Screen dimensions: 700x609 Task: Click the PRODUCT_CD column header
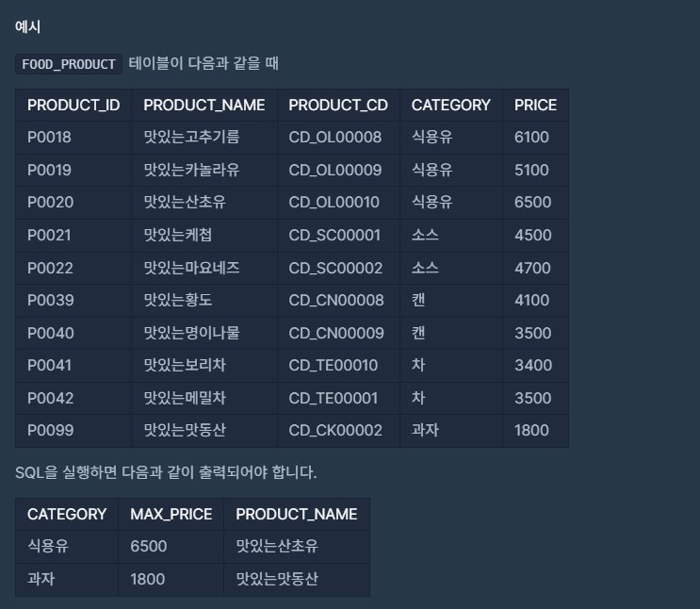pyautogui.click(x=338, y=105)
